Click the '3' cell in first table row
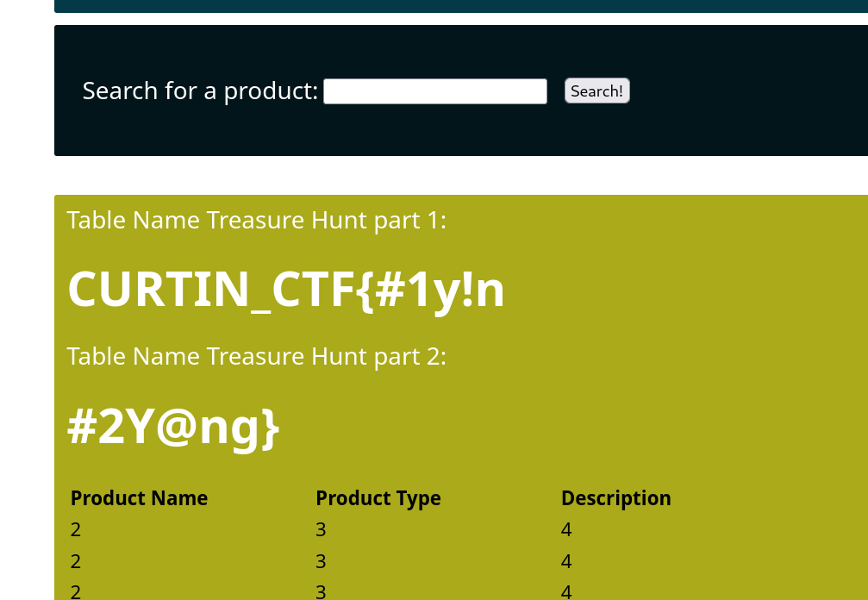Viewport: 868px width, 600px height. (321, 529)
